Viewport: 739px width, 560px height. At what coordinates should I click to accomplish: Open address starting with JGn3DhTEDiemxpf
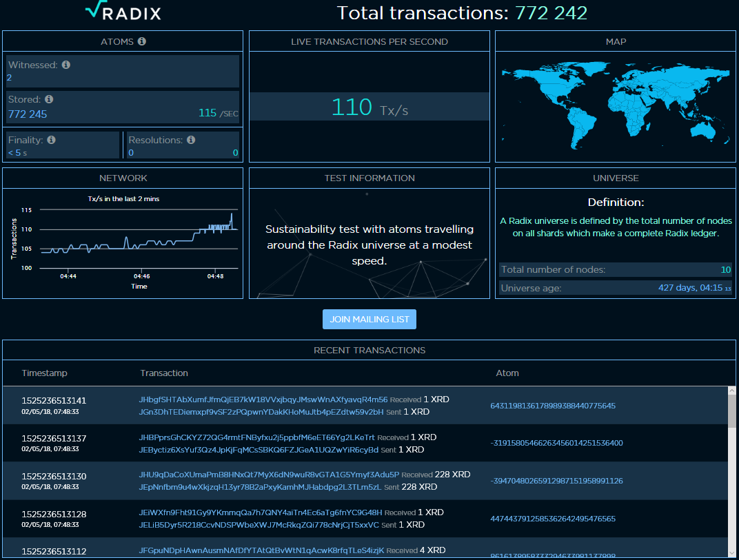[x=261, y=412]
